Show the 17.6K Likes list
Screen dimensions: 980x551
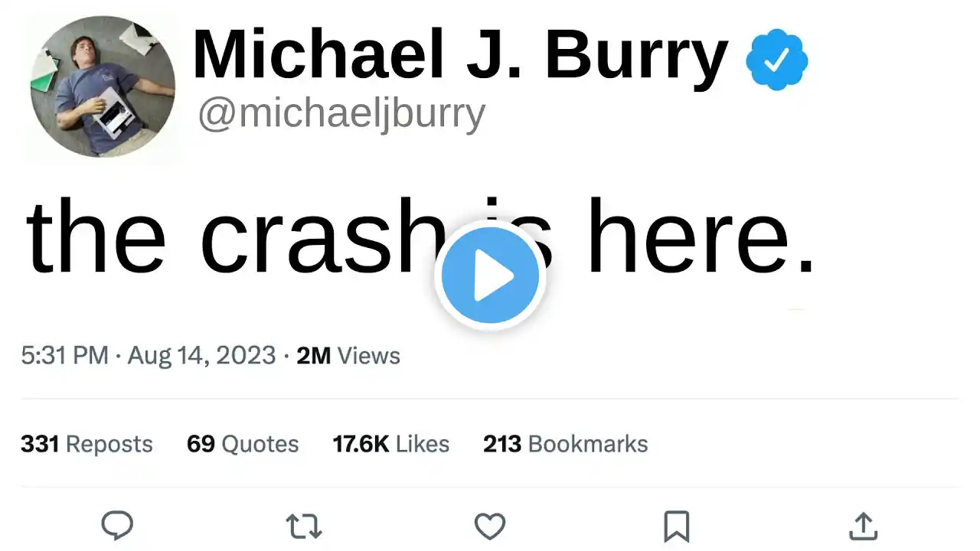point(390,444)
